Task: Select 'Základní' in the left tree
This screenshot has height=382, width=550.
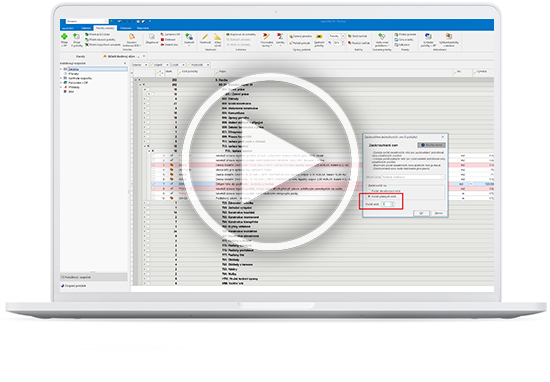Action: (x=74, y=69)
